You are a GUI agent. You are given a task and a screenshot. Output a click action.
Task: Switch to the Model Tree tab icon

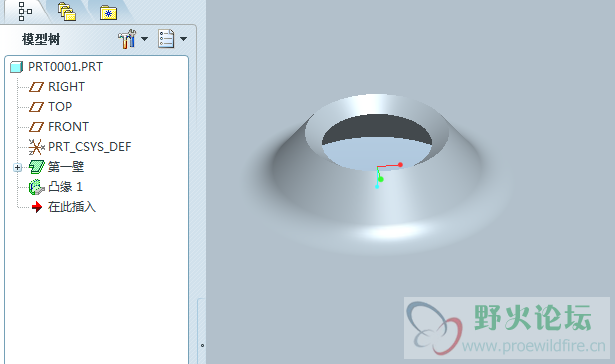25,11
